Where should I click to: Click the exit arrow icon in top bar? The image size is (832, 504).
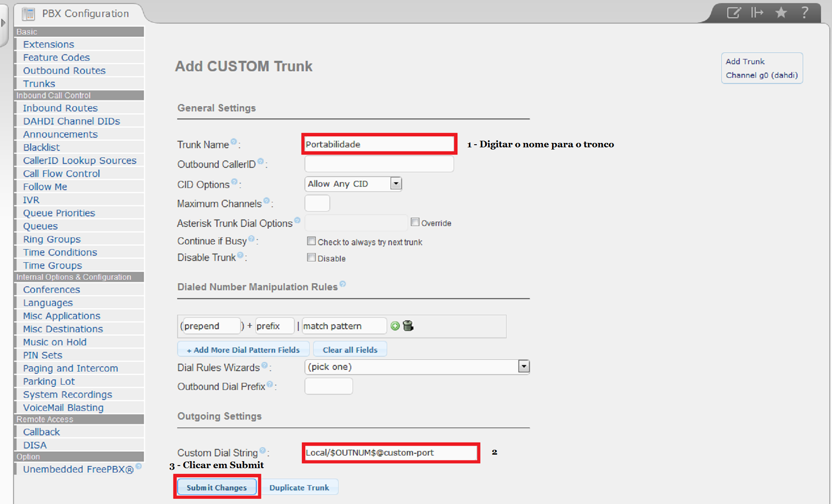click(757, 13)
